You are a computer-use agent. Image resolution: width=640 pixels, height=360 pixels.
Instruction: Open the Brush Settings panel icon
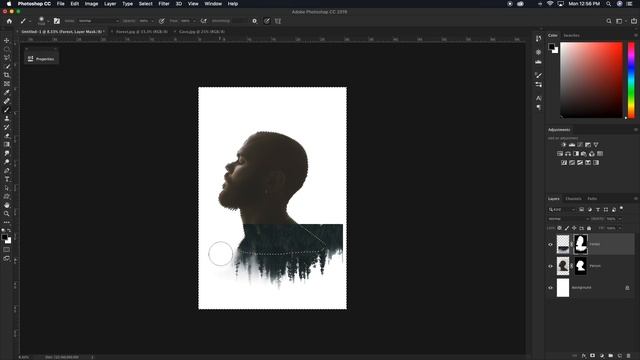tap(57, 21)
